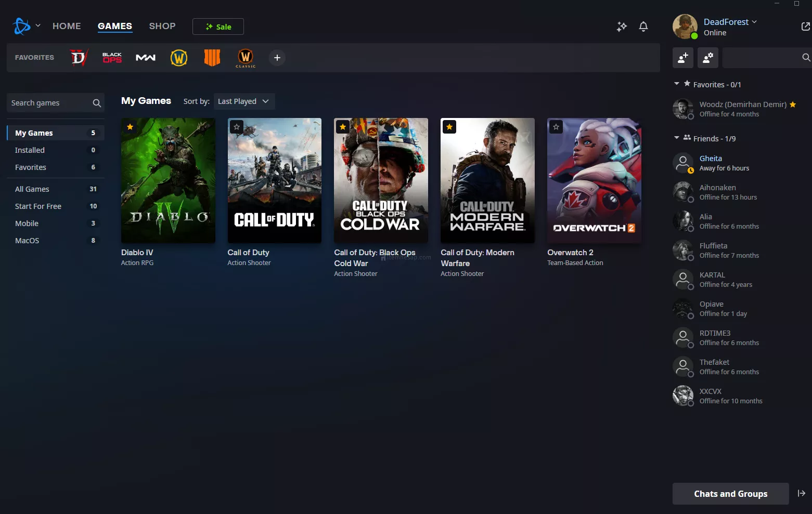Click DeadForest profile avatar
This screenshot has height=514, width=812.
click(x=685, y=27)
